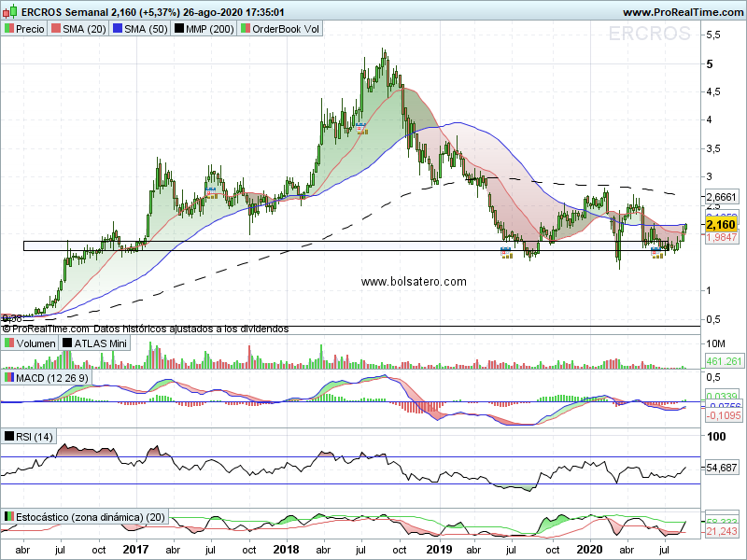Open the OrderBook Vol indicator label
This screenshot has width=747, height=560.
(x=286, y=29)
